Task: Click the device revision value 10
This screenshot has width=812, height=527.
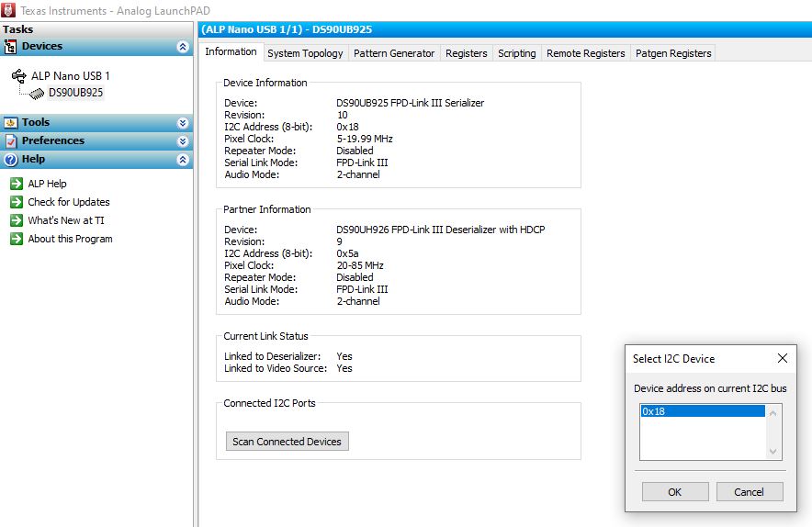Action: tap(343, 115)
